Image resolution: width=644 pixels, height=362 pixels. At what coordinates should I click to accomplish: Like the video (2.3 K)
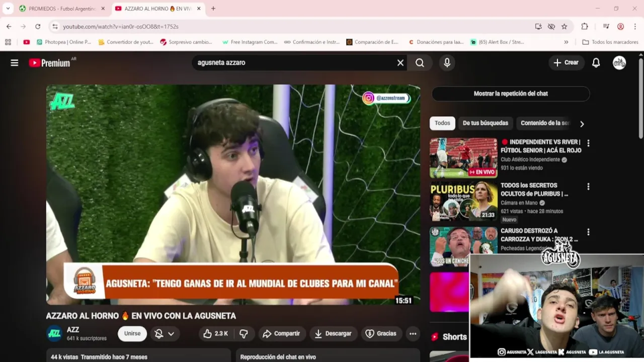click(215, 333)
